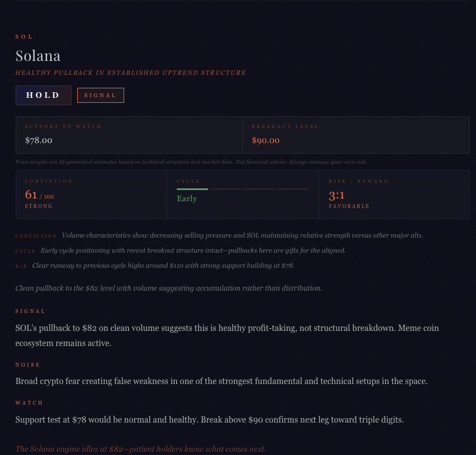Click the $78.00 support value
The width and height of the screenshot is (476, 455).
[x=39, y=140]
